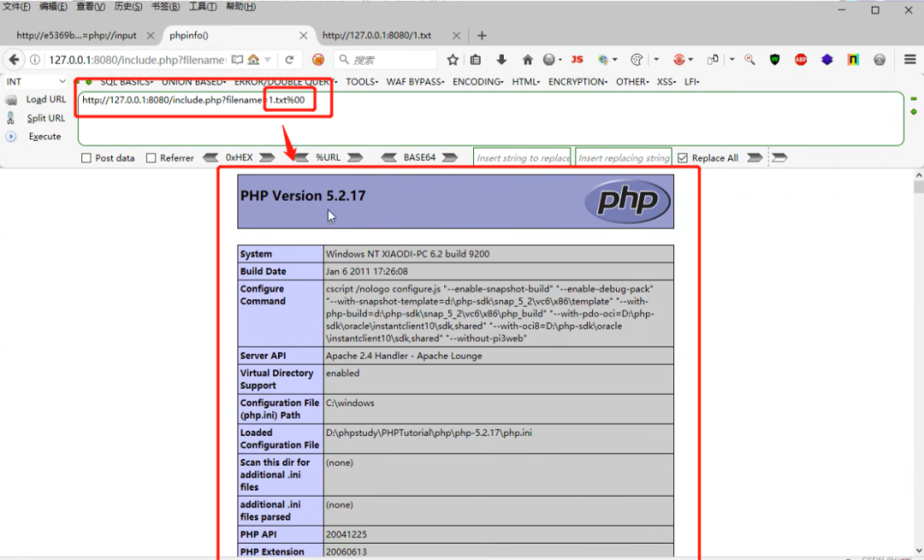The height and width of the screenshot is (560, 924).
Task: Expand the LFI dropdown
Action: tap(692, 82)
